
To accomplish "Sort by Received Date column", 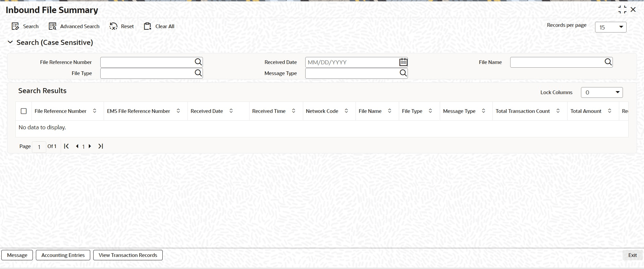I will point(231,111).
